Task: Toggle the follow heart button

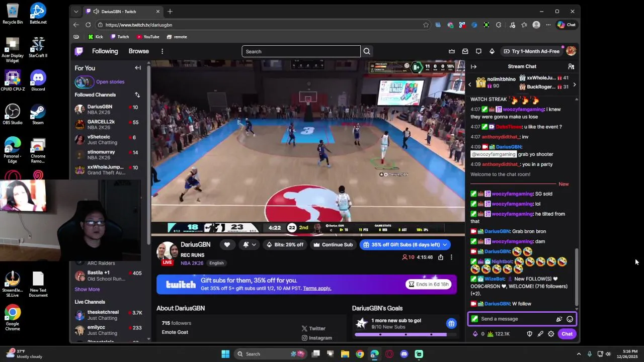Action: point(227,245)
